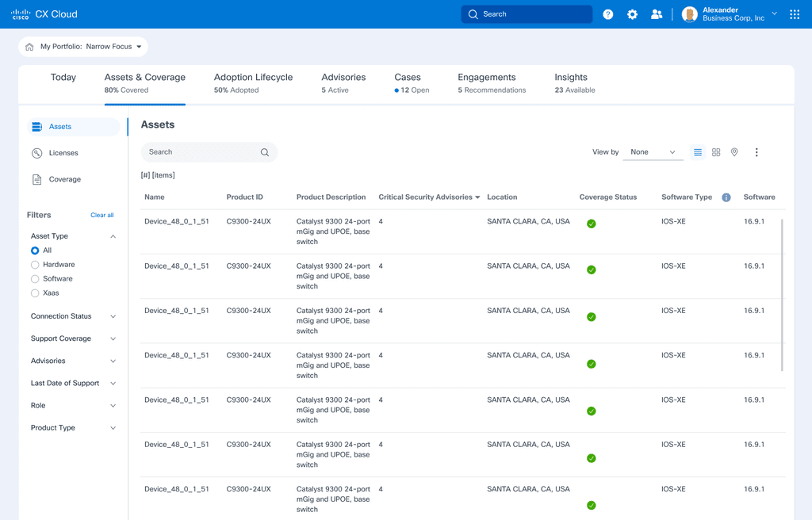Expand the Connection Status filter

pos(73,316)
